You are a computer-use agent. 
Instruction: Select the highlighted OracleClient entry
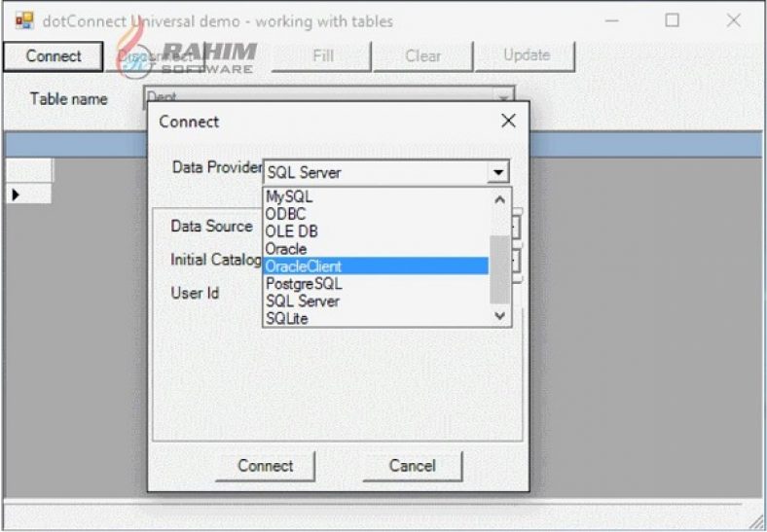tap(376, 266)
